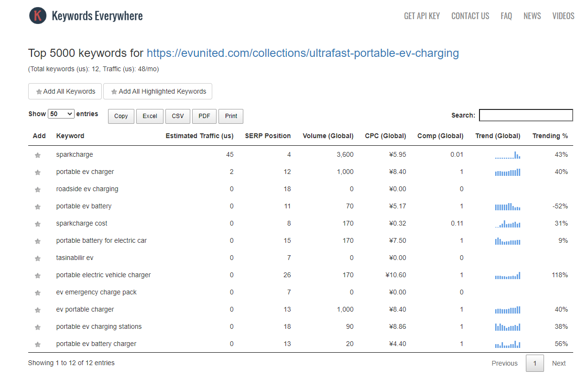Select page 1 in pagination
The width and height of the screenshot is (588, 379).
pyautogui.click(x=535, y=363)
